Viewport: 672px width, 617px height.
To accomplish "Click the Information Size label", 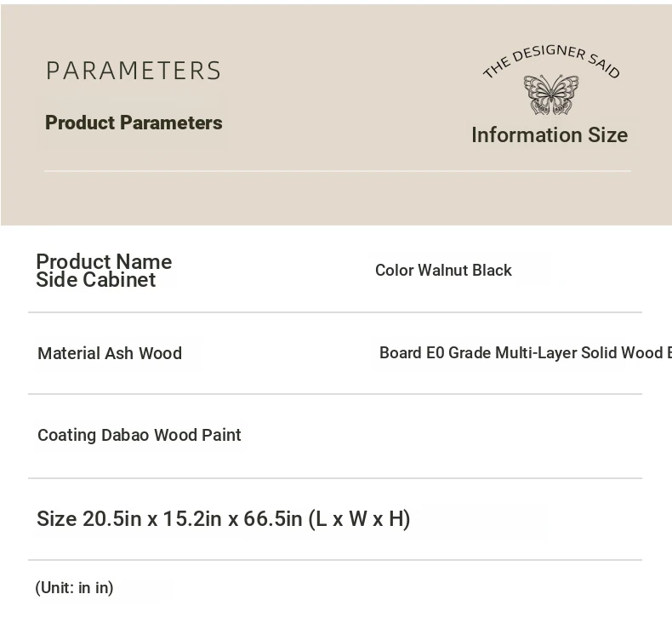I will click(550, 135).
